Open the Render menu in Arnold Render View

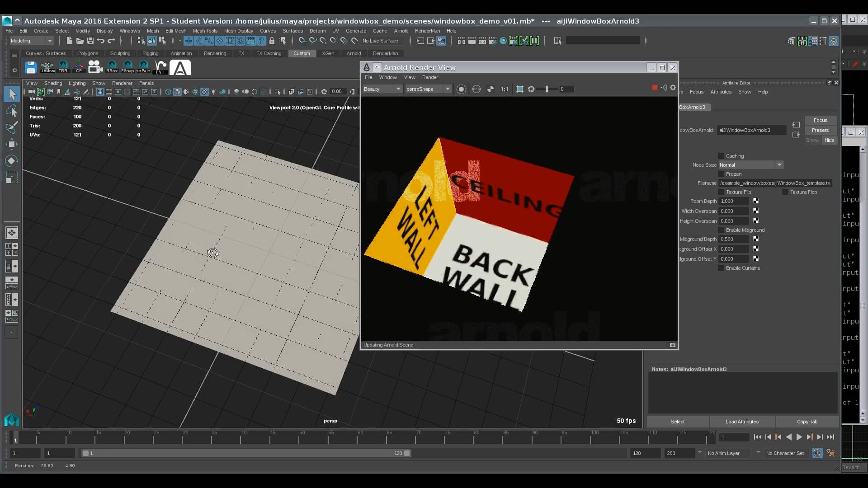(x=430, y=77)
